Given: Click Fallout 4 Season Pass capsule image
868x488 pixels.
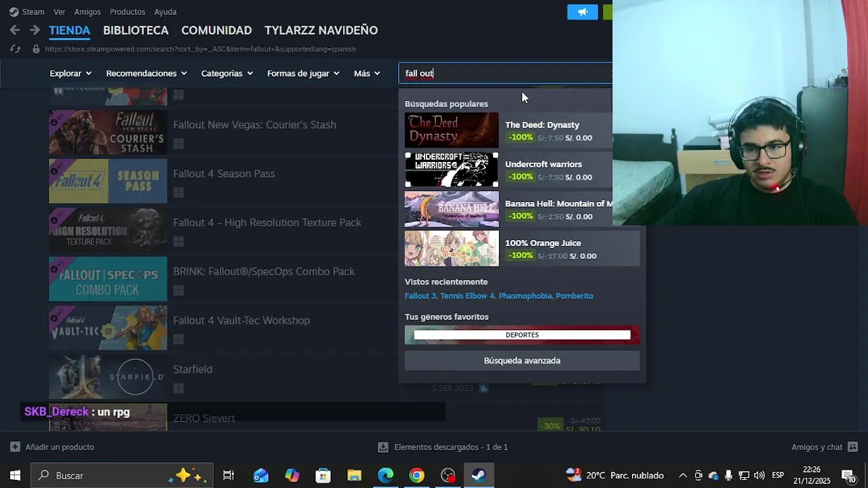Looking at the screenshot, I should coord(108,181).
